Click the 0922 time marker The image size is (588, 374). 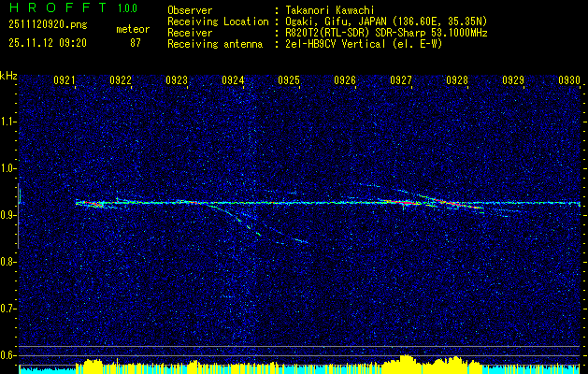(121, 79)
